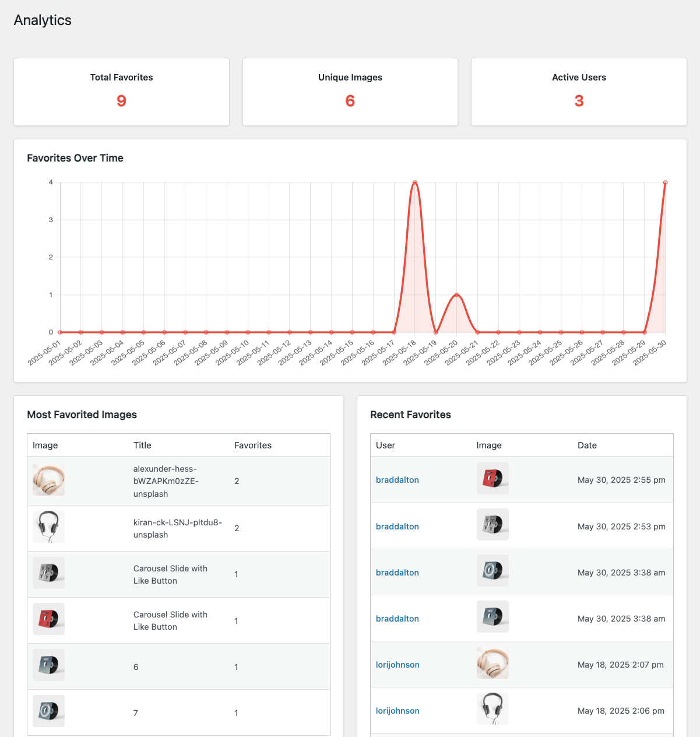Click black headphones thumbnail in Recent Favorites
Viewport: 700px width, 737px height.
(493, 709)
